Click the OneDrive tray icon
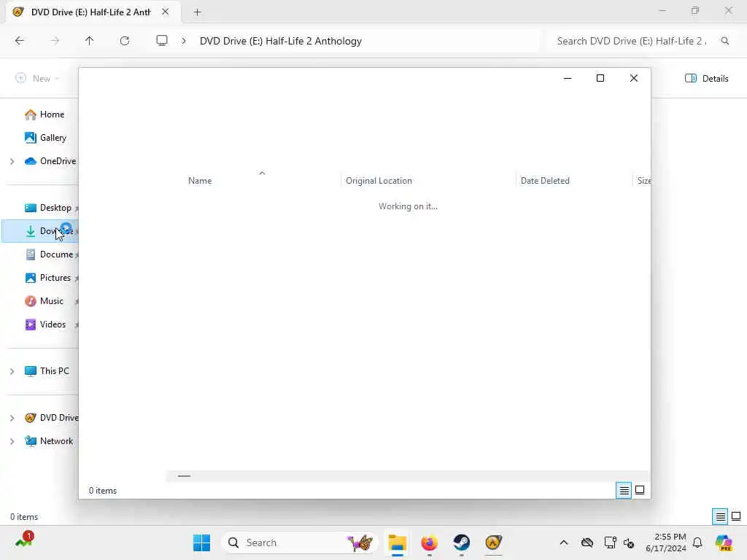The image size is (747, 560). [587, 542]
